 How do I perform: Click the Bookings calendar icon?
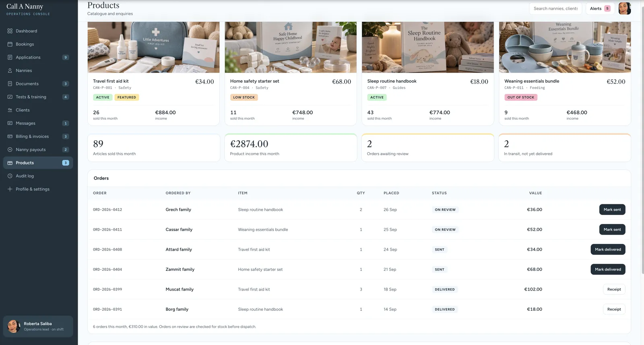coord(10,44)
